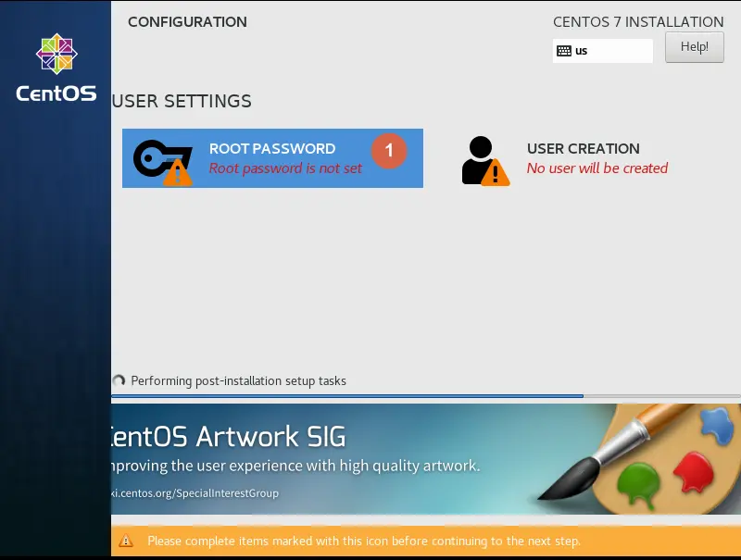Click the CentOS Artwork SIG banner
The width and height of the screenshot is (741, 560).
426,458
